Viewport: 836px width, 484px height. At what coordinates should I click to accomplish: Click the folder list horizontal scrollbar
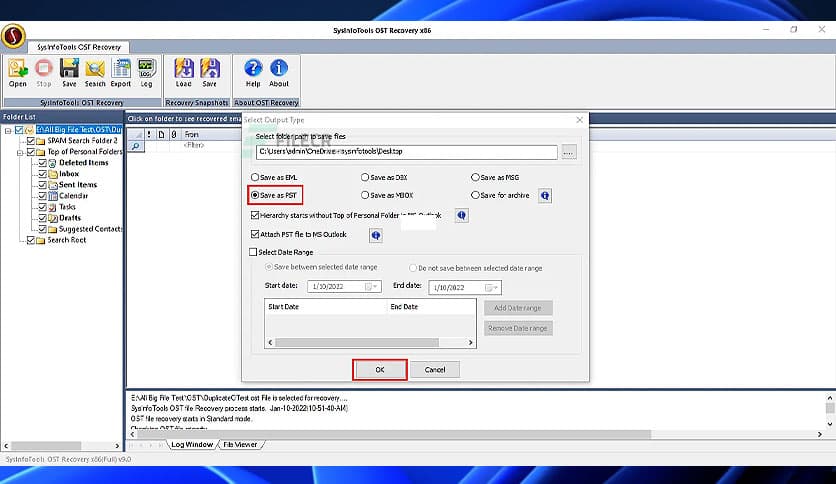(46, 446)
